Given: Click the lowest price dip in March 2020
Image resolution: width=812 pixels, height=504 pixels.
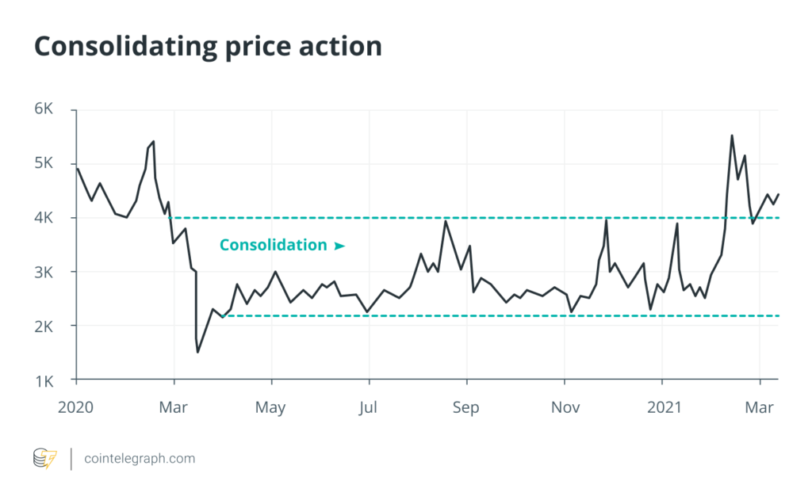Looking at the screenshot, I should (x=197, y=352).
